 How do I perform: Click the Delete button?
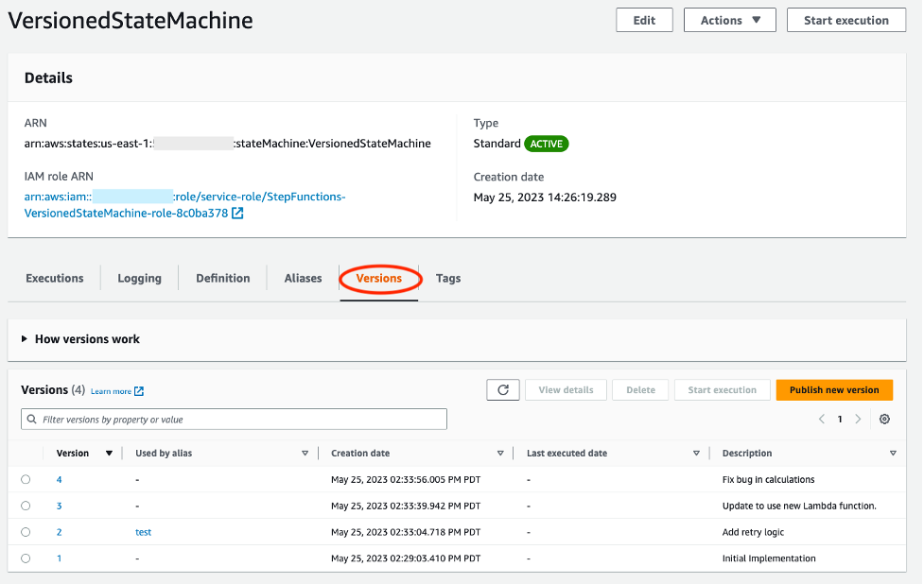coord(640,389)
